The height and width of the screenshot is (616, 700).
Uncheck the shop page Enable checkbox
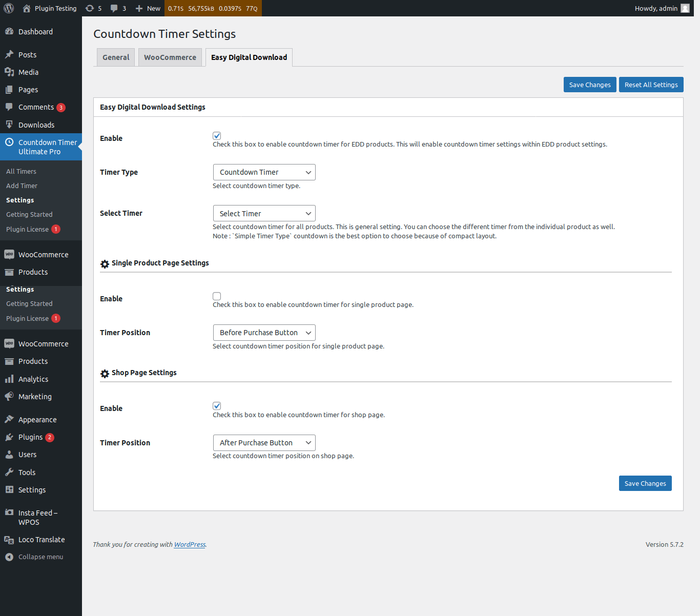[217, 405]
